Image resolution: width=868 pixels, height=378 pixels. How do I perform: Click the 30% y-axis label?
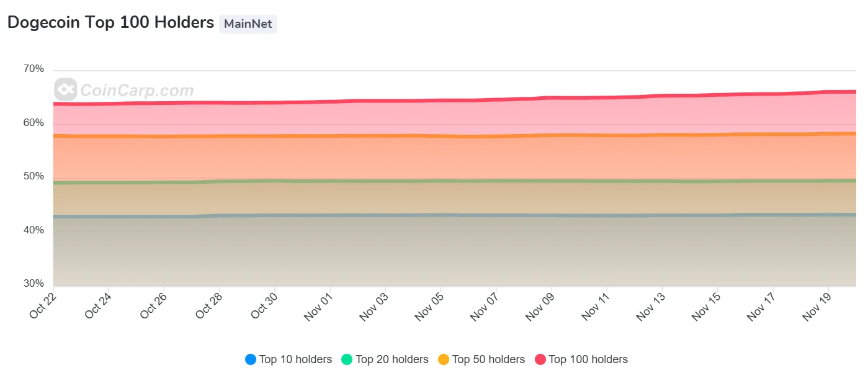click(x=34, y=284)
